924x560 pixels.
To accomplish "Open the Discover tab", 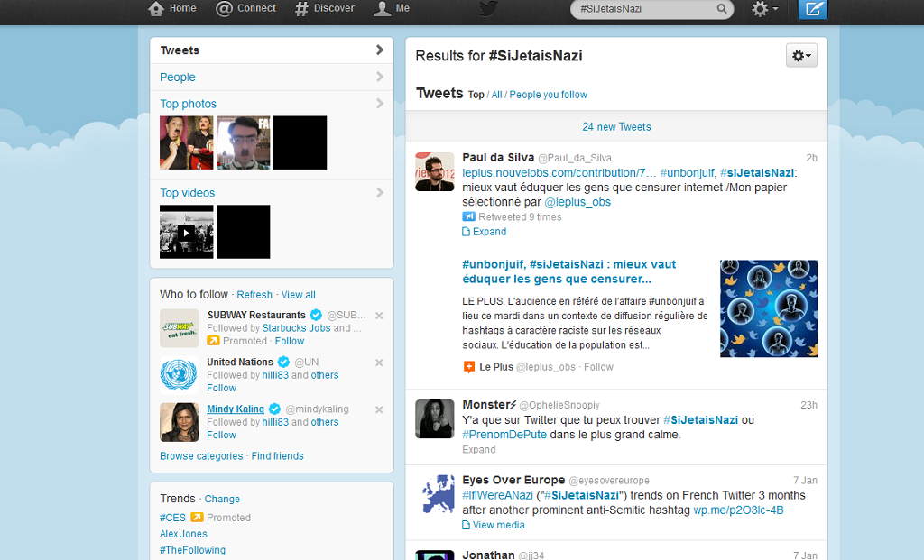I will (x=325, y=8).
